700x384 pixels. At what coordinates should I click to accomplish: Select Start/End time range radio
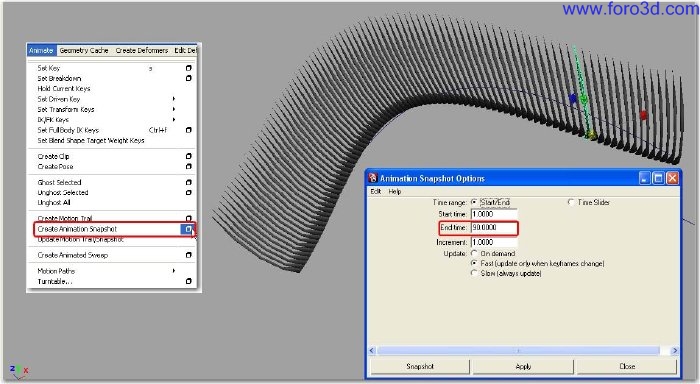click(474, 202)
